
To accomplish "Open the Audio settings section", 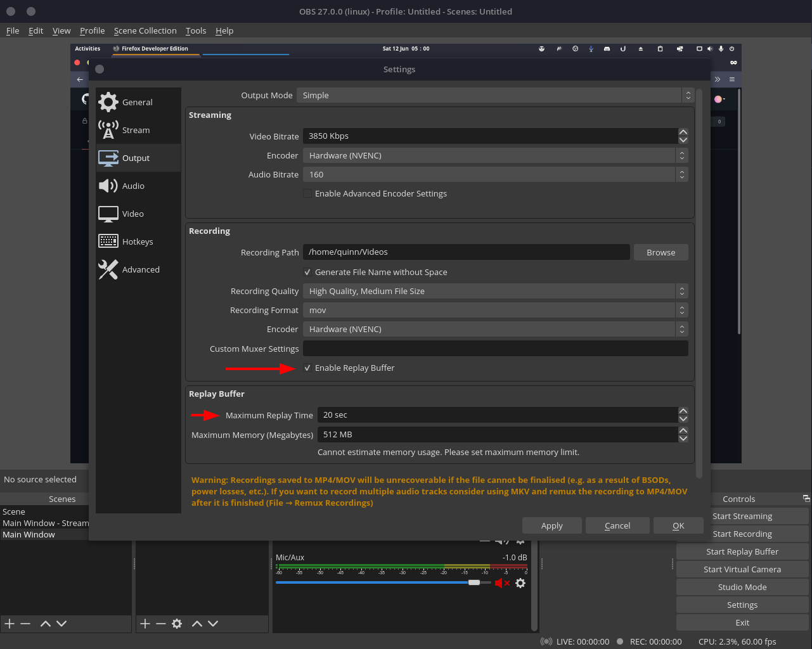I will coord(138,186).
